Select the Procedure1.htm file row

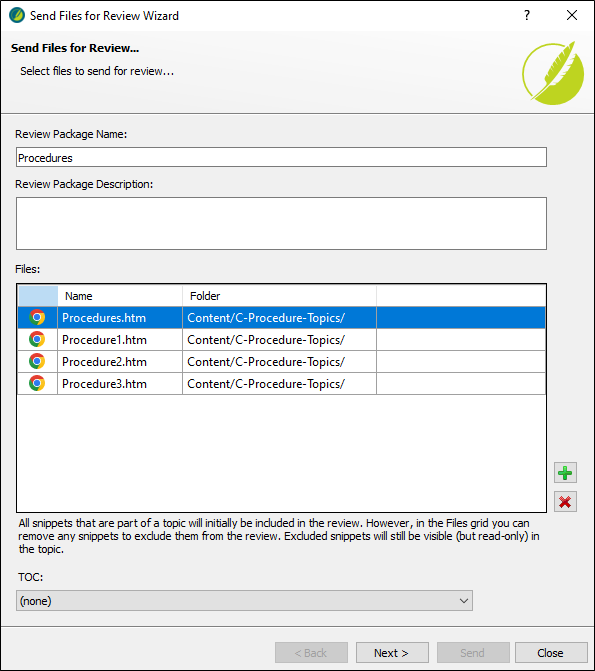pos(281,340)
